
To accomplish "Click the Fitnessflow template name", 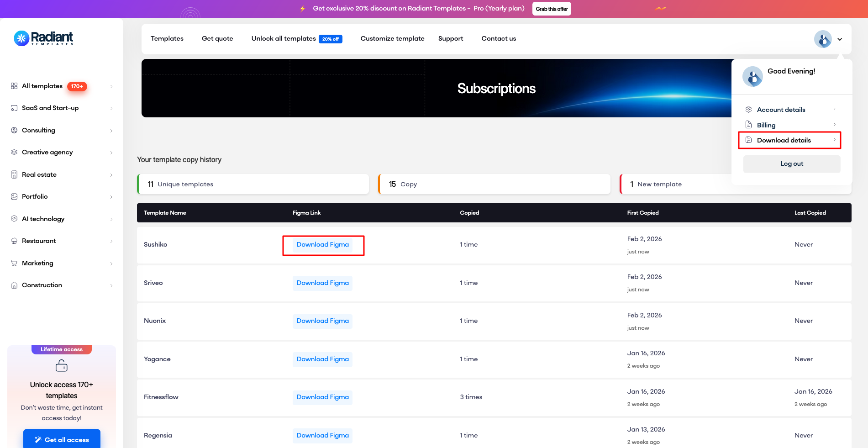I will 161,397.
